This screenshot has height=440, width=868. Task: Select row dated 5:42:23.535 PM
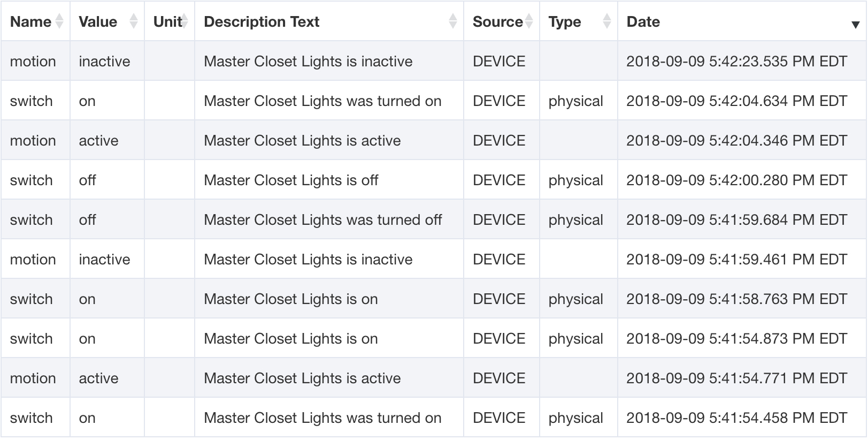coord(434,61)
